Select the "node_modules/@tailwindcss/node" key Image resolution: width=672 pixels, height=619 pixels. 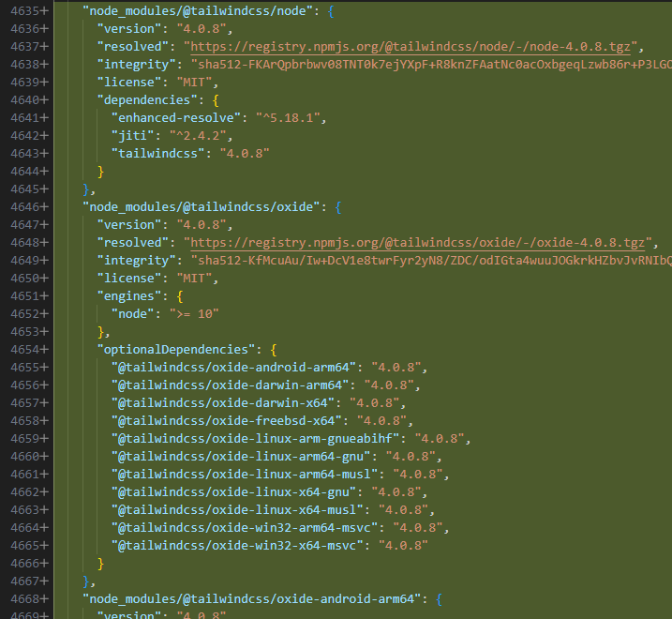tap(198, 10)
